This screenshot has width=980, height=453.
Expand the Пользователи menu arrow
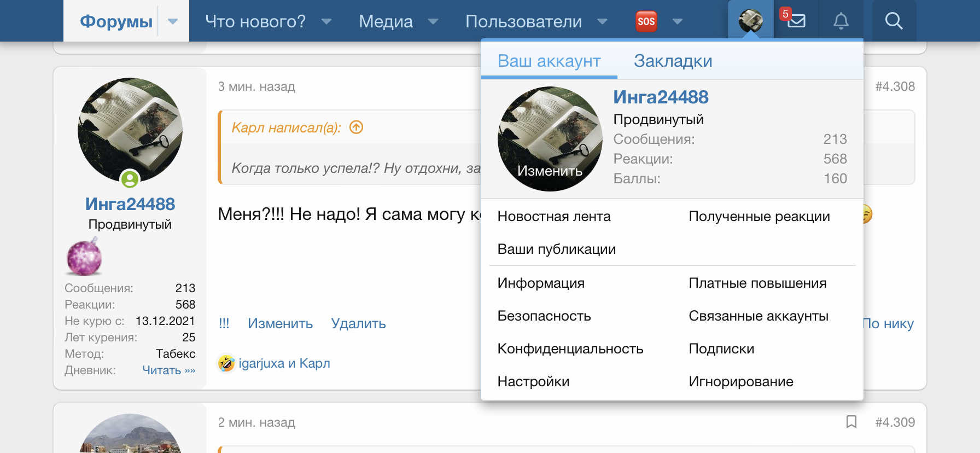[x=602, y=21]
